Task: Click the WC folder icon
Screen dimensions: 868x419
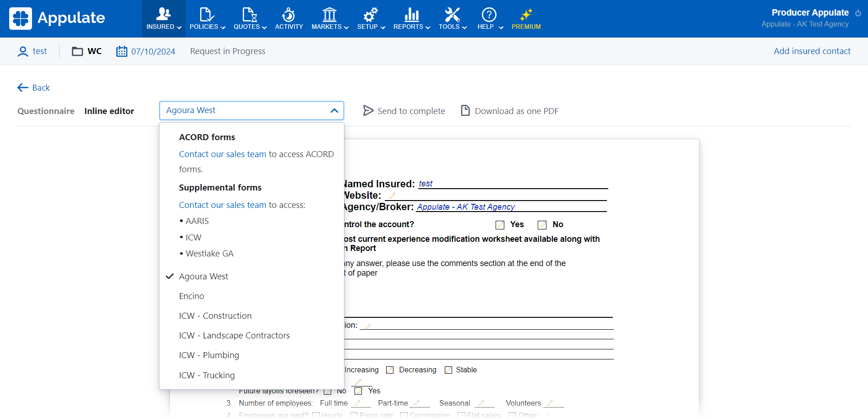Action: pyautogui.click(x=77, y=51)
